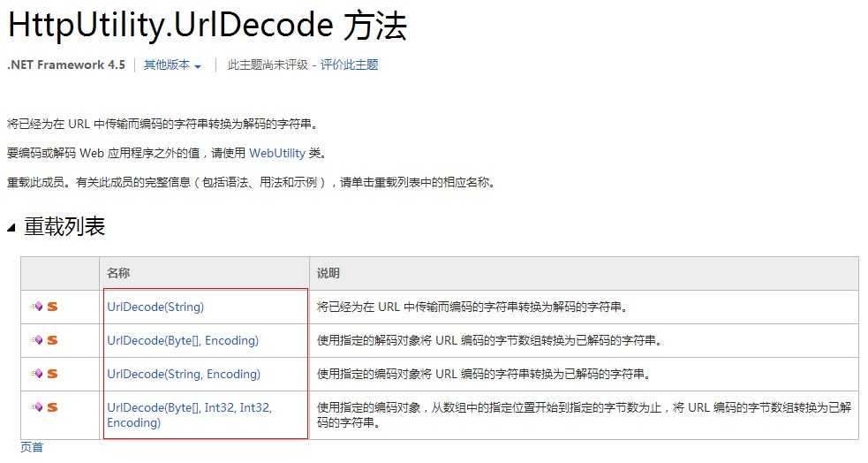The height and width of the screenshot is (463, 868).
Task: Click description 使用指定的解码对象将 URL 编码的字节数组
Action: [489, 340]
